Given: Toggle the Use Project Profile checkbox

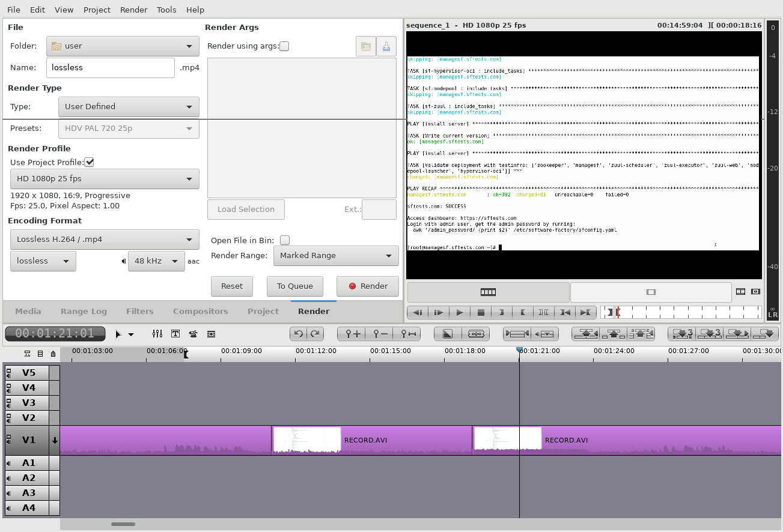Looking at the screenshot, I should 90,162.
